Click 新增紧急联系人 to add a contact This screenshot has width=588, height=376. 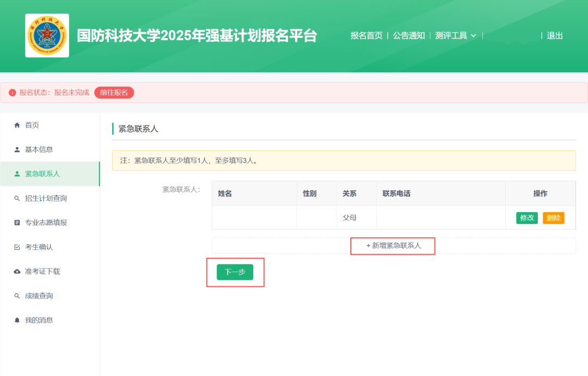pos(394,245)
